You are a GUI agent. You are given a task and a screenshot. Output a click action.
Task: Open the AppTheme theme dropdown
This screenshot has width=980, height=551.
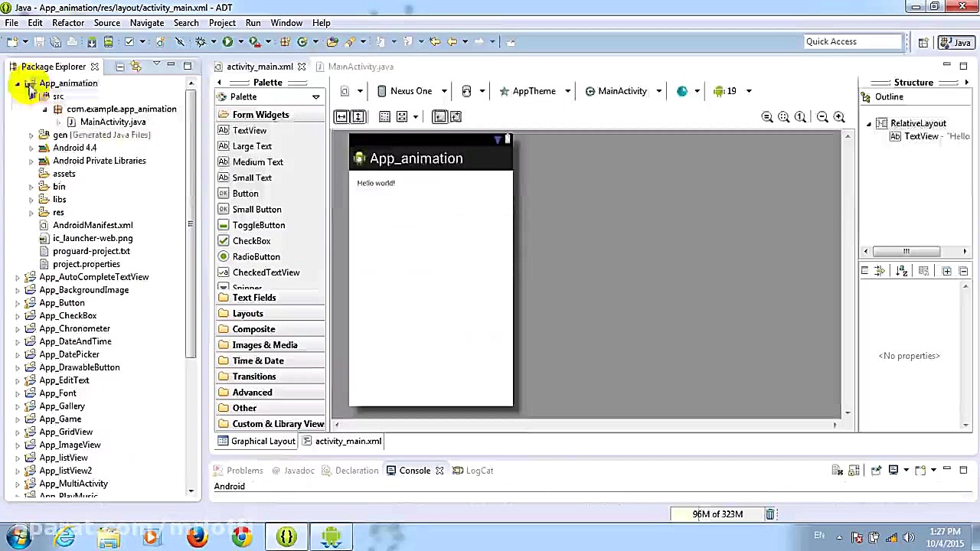pos(534,91)
